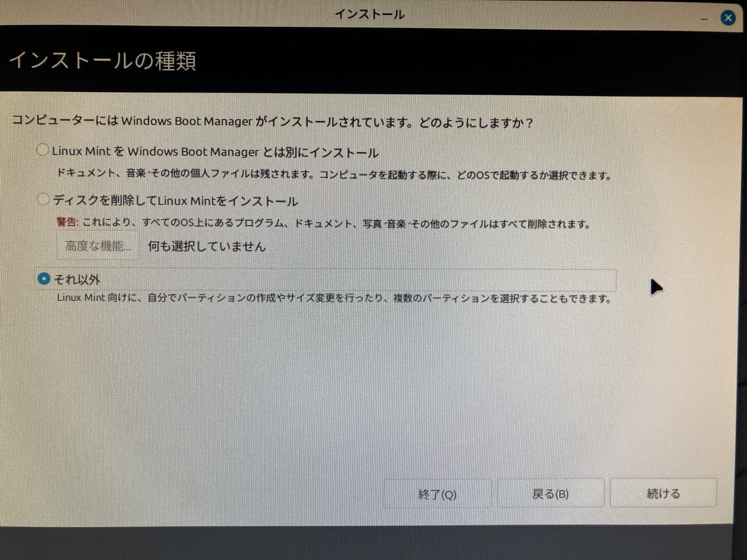The width and height of the screenshot is (747, 560).
Task: Click the 'それ以外' option label text
Action: coord(77,279)
